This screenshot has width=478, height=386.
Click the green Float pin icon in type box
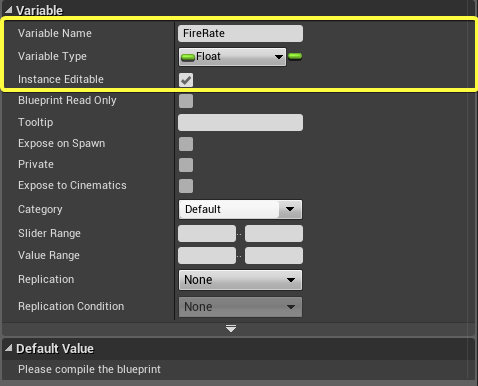pos(188,58)
